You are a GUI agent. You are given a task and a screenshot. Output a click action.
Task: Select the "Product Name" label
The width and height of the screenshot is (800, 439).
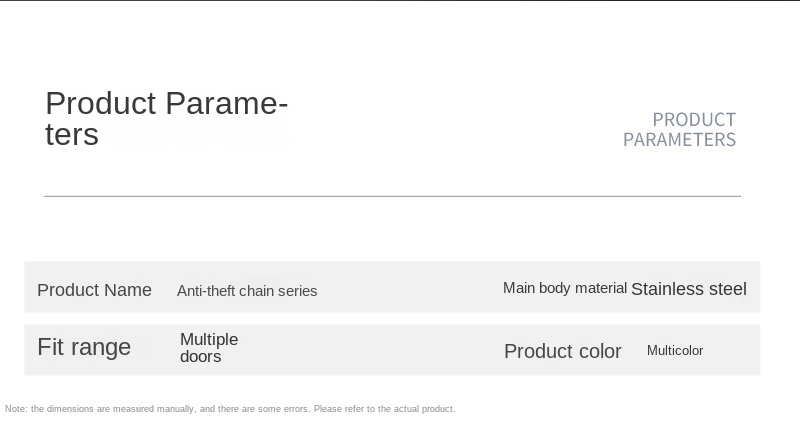[x=94, y=290]
